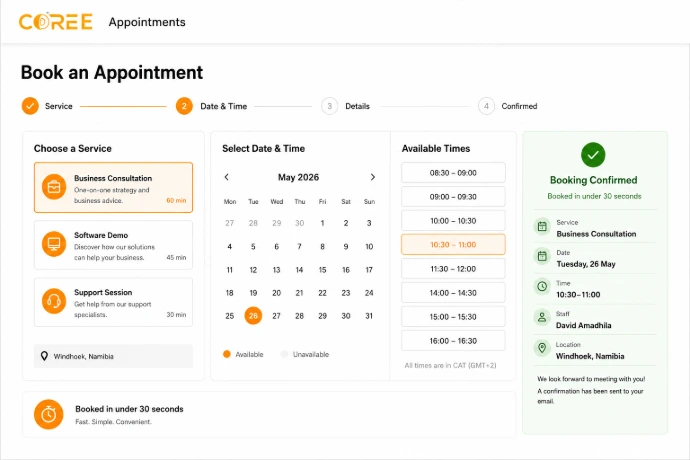Click the 'Choose a Service' heading
The height and width of the screenshot is (460, 690).
73,148
